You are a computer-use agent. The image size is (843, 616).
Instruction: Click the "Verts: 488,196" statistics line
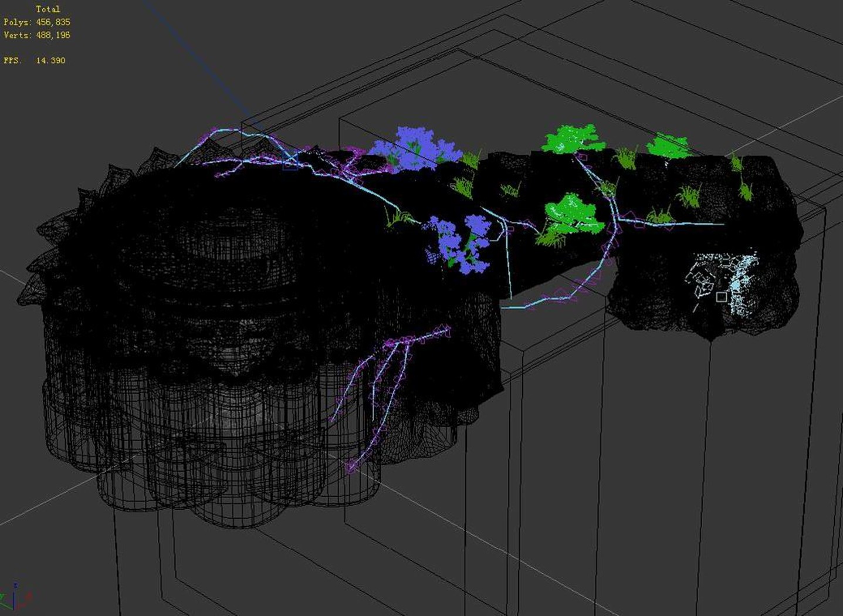(x=37, y=35)
